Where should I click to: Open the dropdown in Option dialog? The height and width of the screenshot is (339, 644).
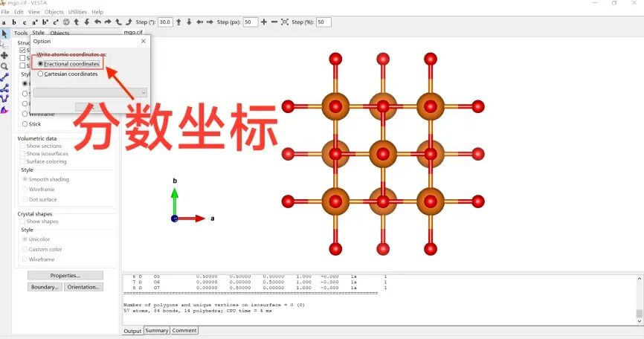click(90, 93)
